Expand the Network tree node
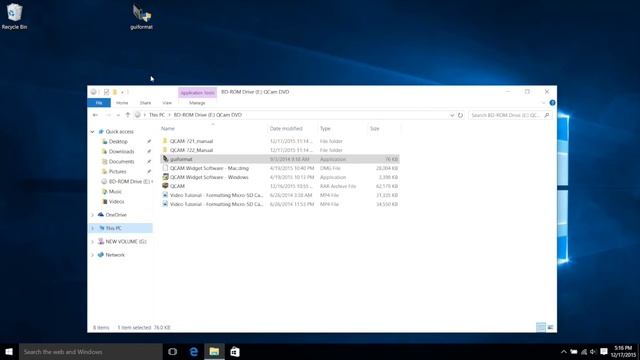 tap(93, 255)
